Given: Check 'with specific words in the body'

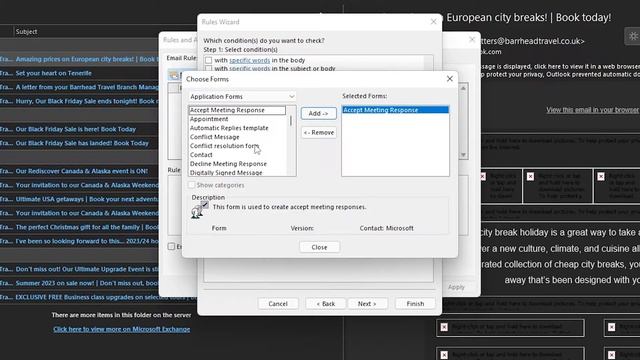Looking at the screenshot, I should (209, 60).
